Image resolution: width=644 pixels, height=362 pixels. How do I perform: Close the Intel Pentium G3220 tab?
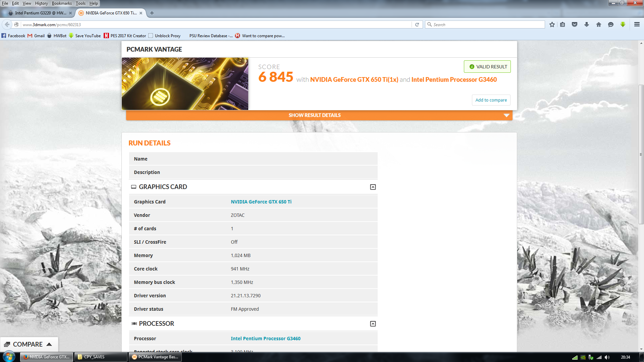70,13
